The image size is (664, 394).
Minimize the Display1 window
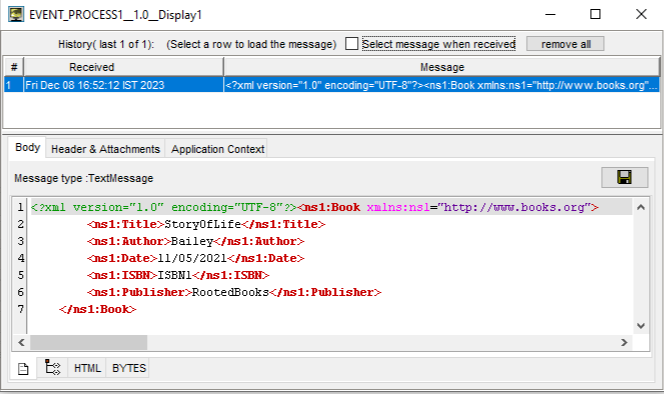(x=550, y=14)
